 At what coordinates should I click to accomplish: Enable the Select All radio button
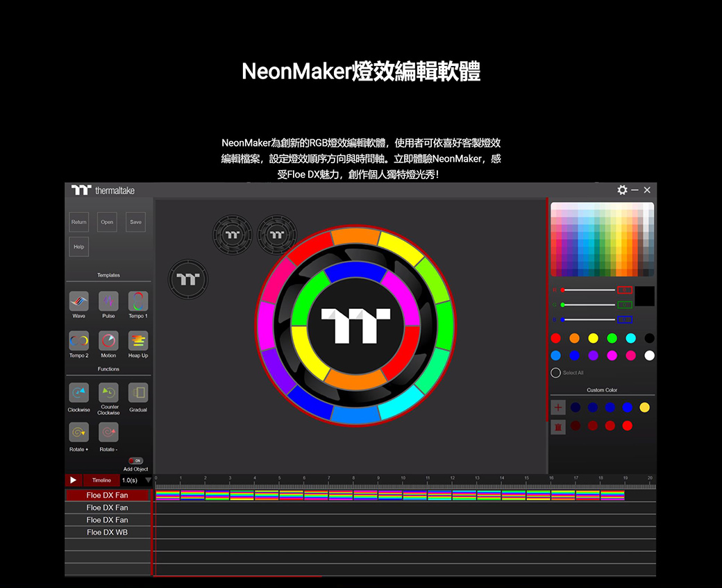tap(555, 373)
